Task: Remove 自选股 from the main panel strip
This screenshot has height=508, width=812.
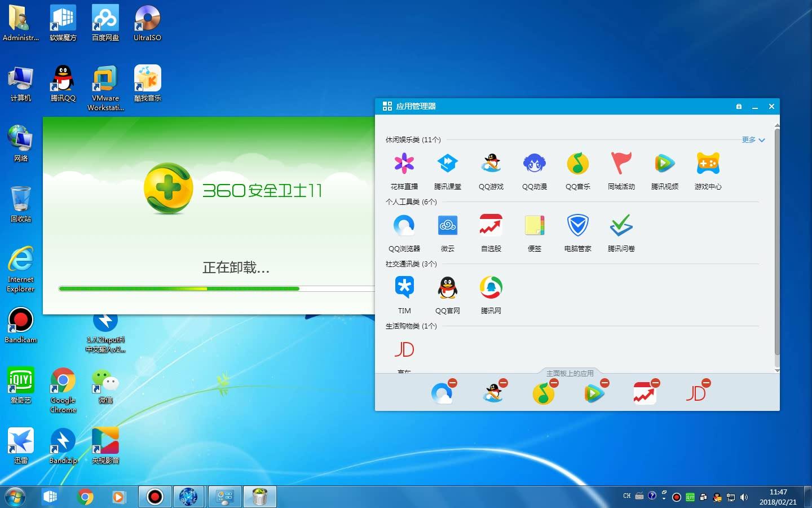Action: pos(656,383)
